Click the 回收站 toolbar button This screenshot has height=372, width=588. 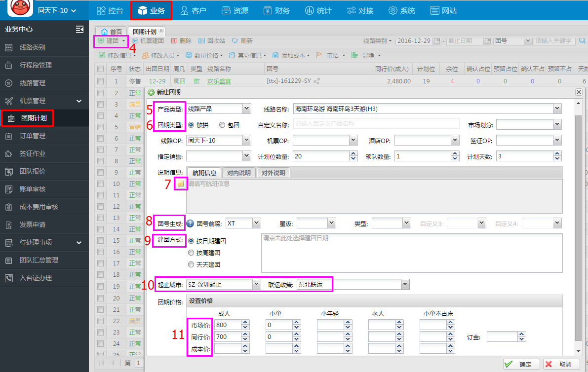(212, 41)
